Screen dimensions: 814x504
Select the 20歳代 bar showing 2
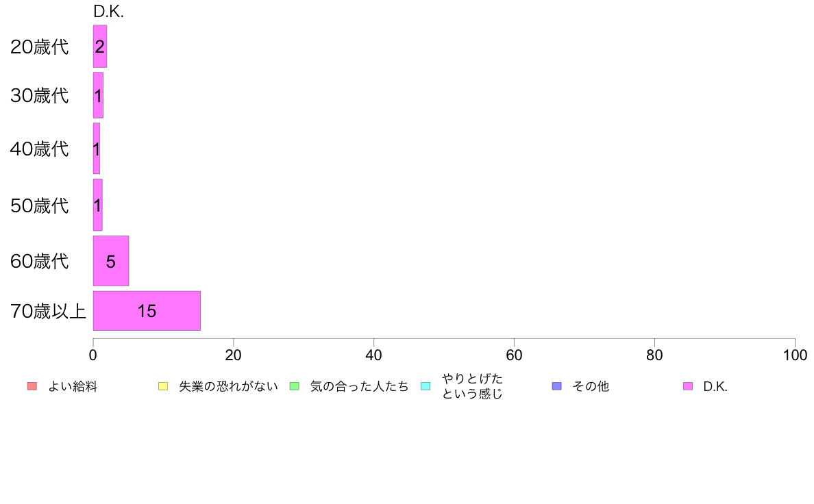[x=100, y=46]
